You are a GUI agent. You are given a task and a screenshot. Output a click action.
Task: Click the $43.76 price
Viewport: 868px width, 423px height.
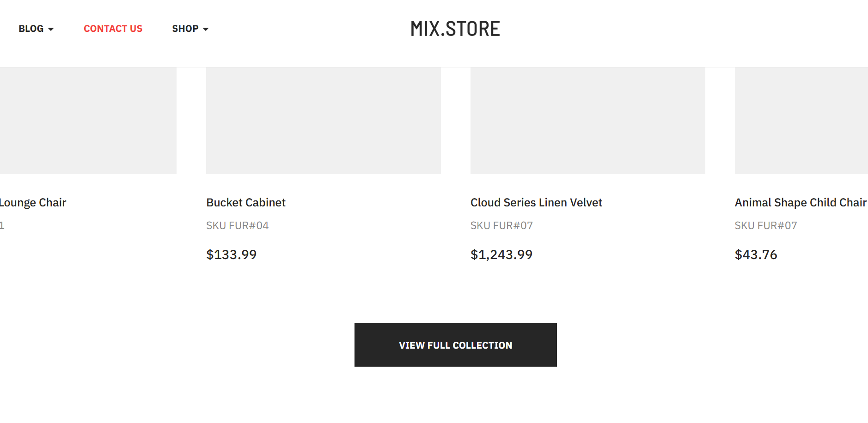(x=756, y=254)
